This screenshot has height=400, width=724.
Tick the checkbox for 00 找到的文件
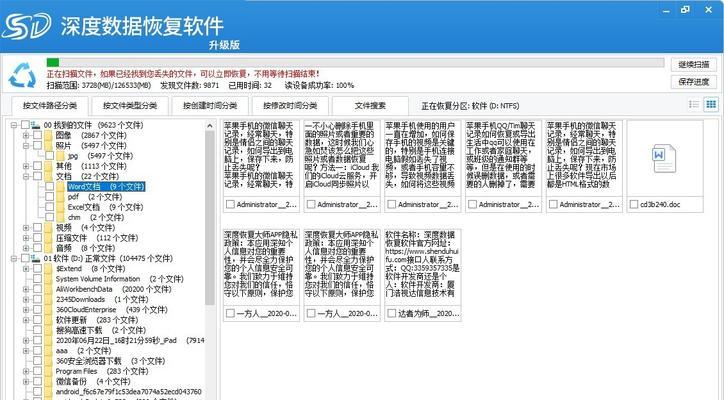pos(25,125)
